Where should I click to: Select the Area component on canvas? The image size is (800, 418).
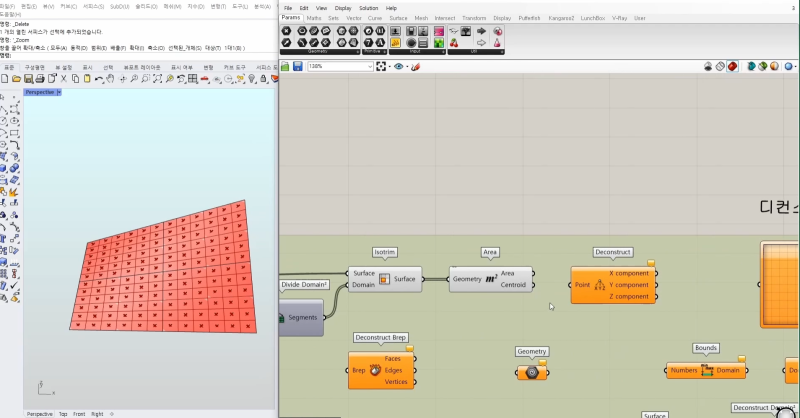pyautogui.click(x=490, y=279)
